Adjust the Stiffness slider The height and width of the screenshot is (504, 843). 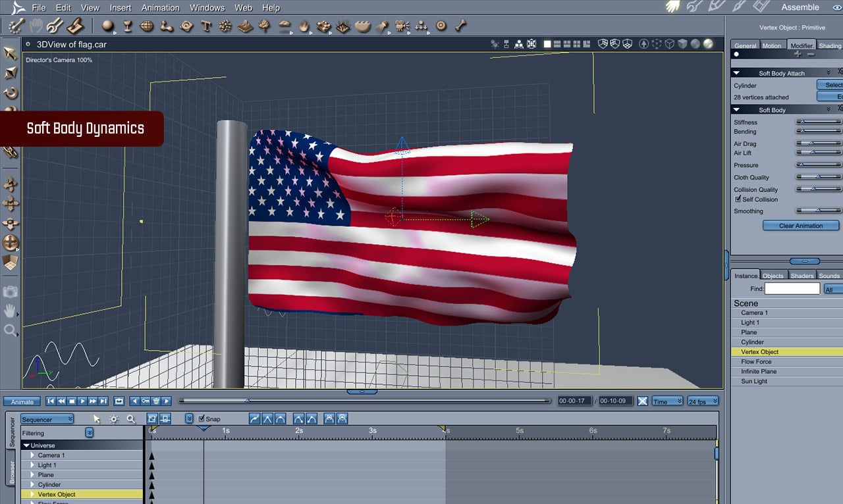coord(818,122)
